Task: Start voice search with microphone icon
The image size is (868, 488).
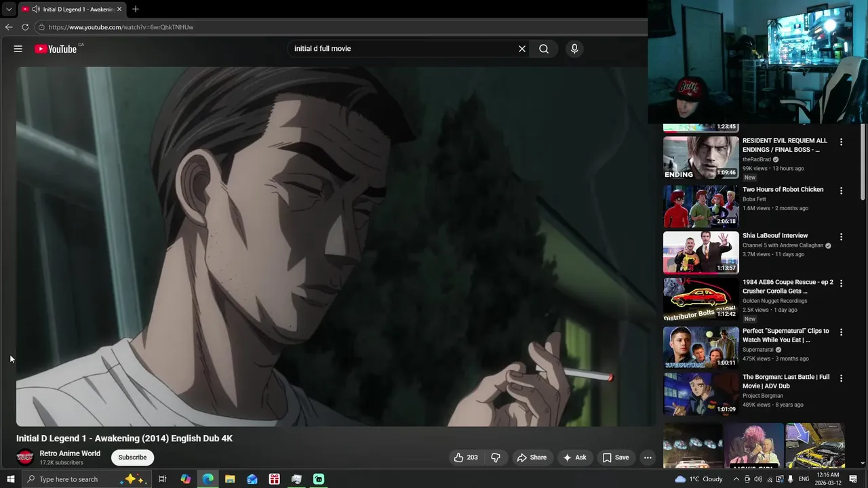Action: 574,49
